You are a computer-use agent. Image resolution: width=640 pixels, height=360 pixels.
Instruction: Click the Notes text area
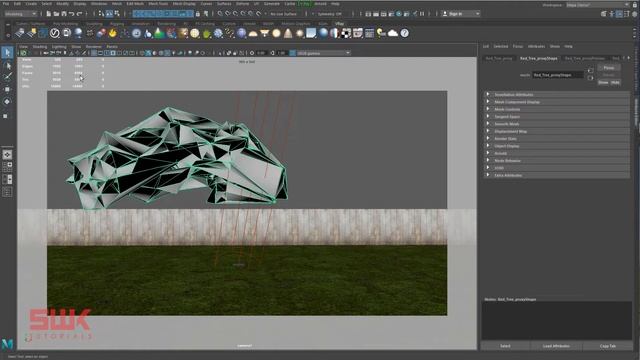click(x=557, y=320)
